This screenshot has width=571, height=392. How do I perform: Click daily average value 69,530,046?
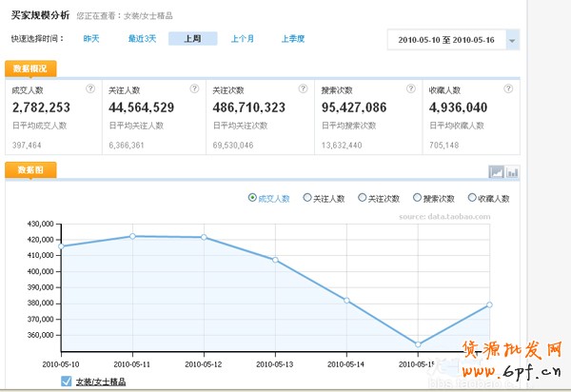point(233,146)
